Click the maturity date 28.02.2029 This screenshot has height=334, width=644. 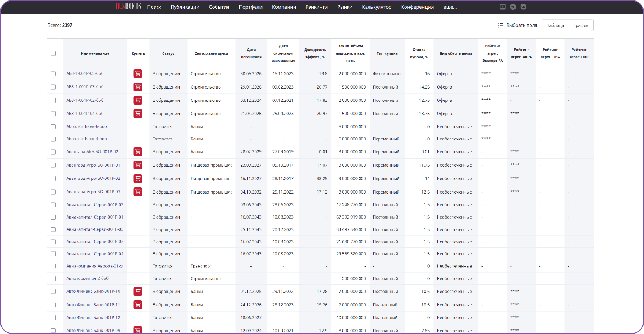point(251,151)
